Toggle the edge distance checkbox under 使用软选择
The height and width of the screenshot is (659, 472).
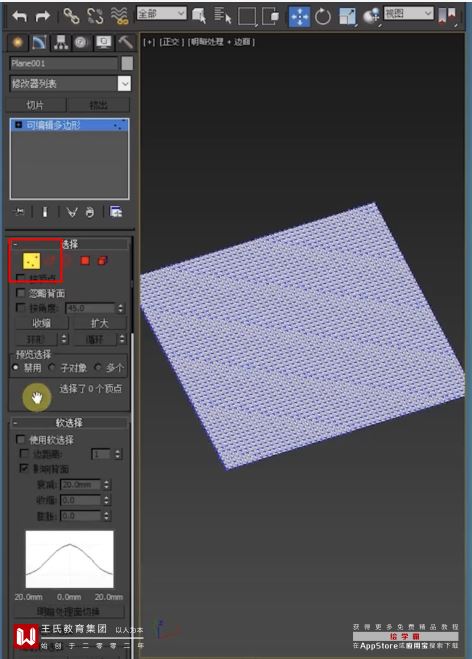pos(24,454)
